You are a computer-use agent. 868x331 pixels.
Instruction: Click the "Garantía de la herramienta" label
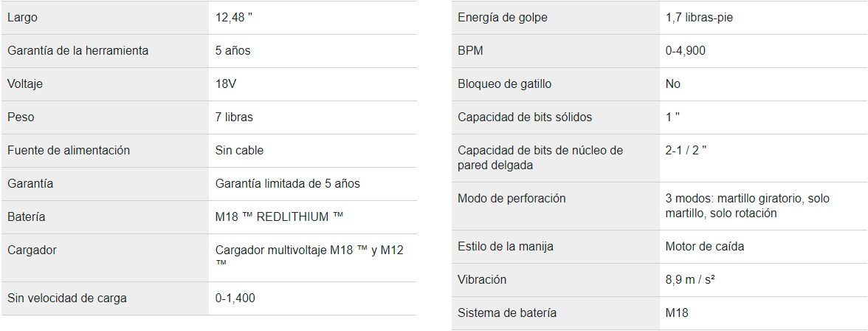pos(77,51)
